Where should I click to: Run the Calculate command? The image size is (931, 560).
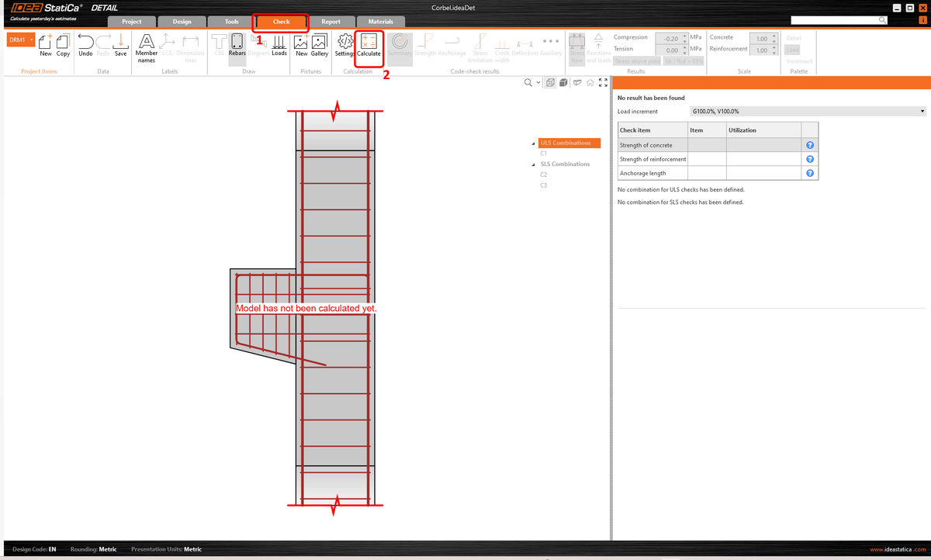368,45
